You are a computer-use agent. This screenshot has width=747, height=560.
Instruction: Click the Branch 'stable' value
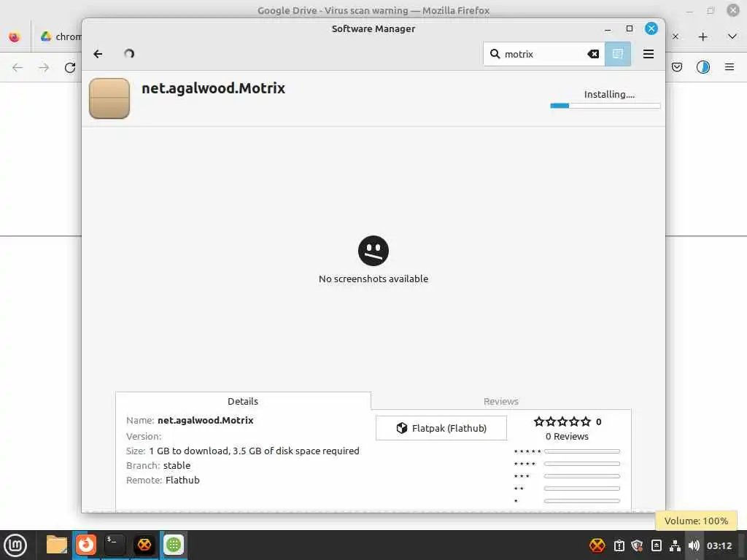pyautogui.click(x=177, y=465)
